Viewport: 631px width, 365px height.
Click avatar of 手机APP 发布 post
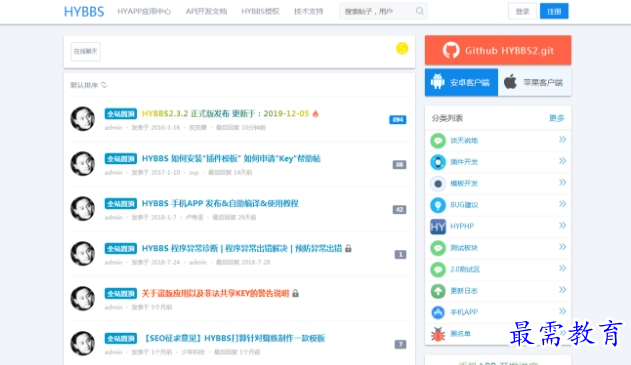[82, 208]
